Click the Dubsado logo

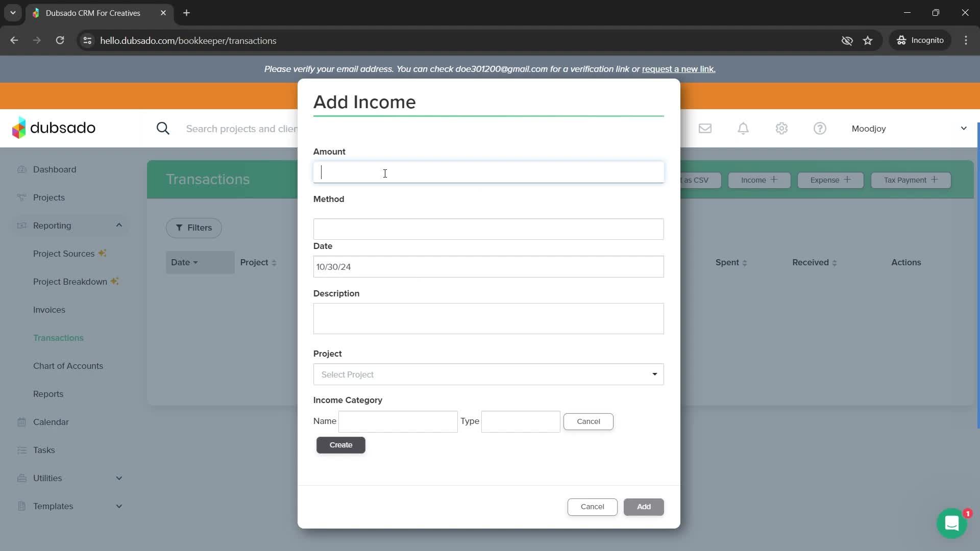pos(54,128)
